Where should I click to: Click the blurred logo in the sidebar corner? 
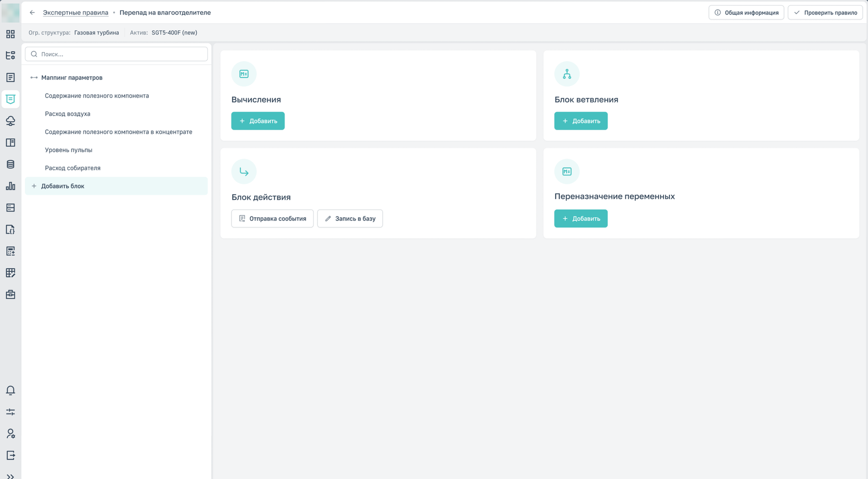pos(11,13)
